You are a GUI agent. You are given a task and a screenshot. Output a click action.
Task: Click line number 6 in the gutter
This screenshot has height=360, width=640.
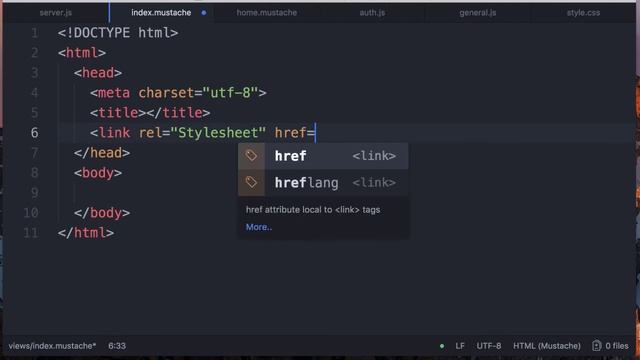pos(35,133)
